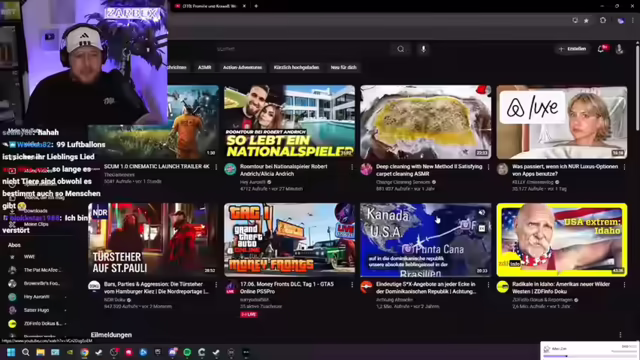640x360 pixels.
Task: Start voice search with the microphone icon
Action: pyautogui.click(x=423, y=49)
